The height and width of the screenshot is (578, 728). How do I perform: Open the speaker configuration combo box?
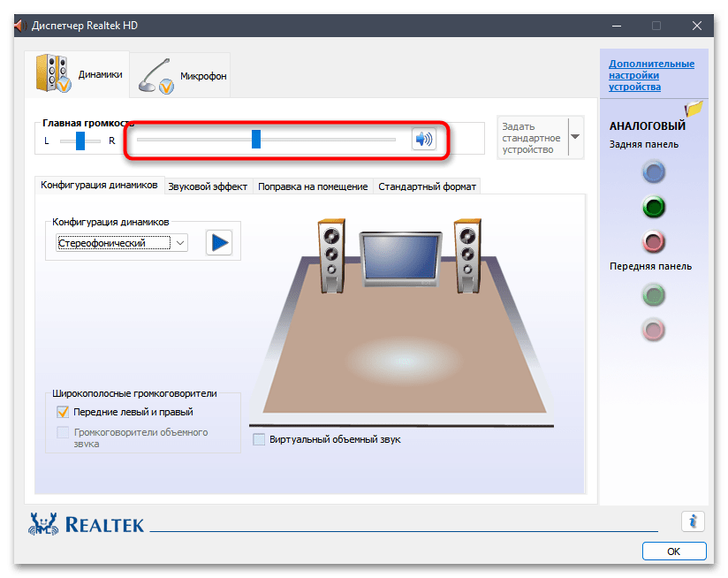tap(122, 243)
